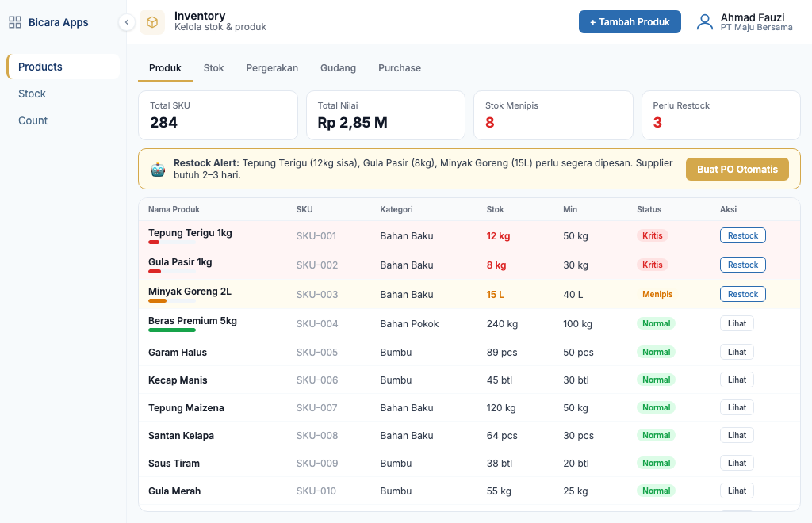Click Restock for Minyak Goreng 2L
The height and width of the screenshot is (523, 812).
pyautogui.click(x=742, y=294)
